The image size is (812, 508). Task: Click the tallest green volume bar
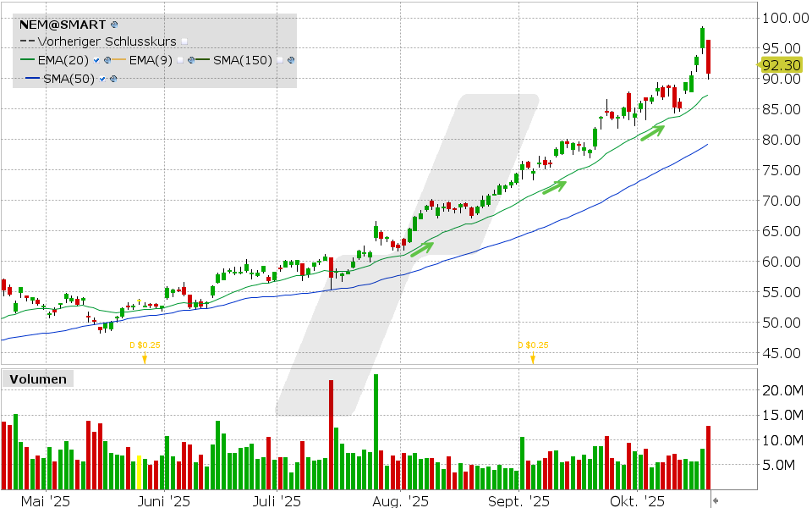pyautogui.click(x=375, y=432)
